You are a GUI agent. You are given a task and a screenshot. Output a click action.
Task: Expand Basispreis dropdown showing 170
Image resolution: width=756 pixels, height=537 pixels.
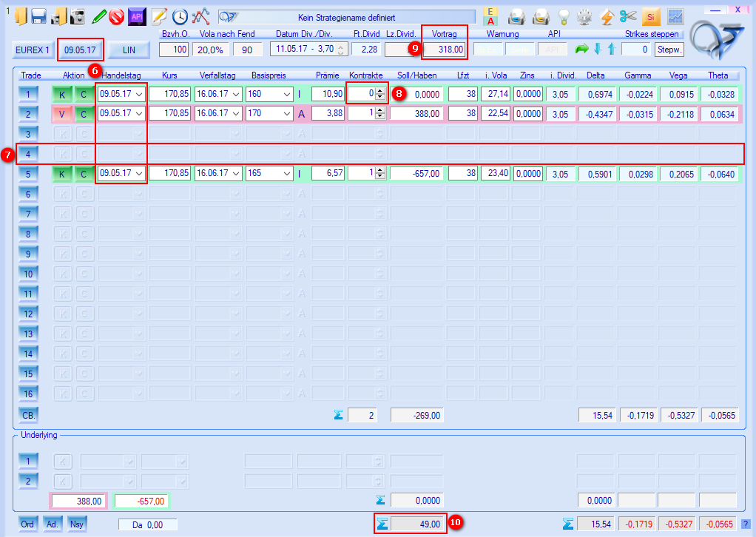coord(286,114)
